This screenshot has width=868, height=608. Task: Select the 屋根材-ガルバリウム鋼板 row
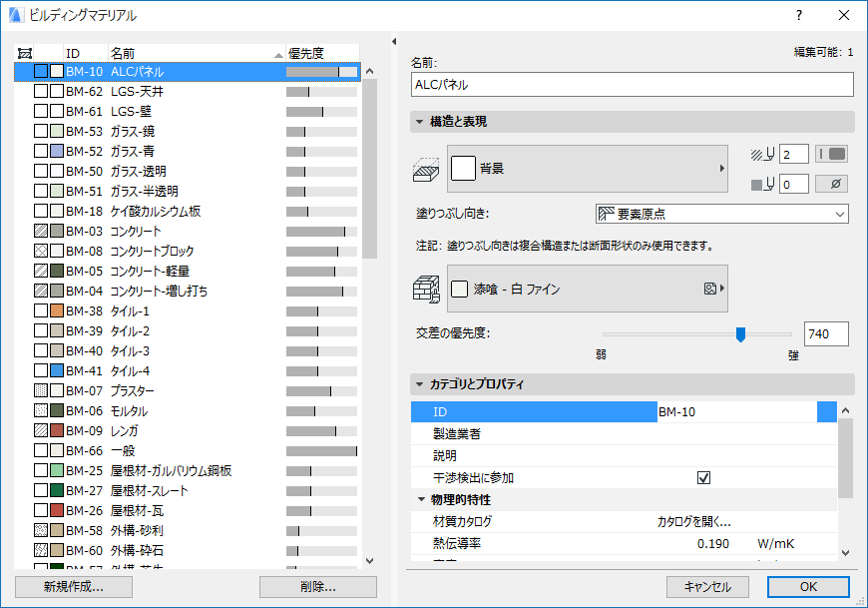[188, 470]
